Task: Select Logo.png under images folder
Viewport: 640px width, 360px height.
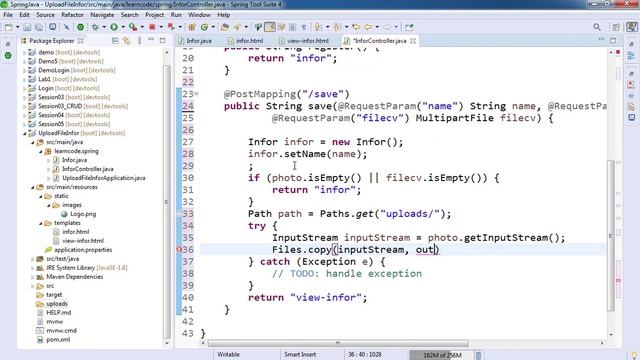Action: (83, 214)
